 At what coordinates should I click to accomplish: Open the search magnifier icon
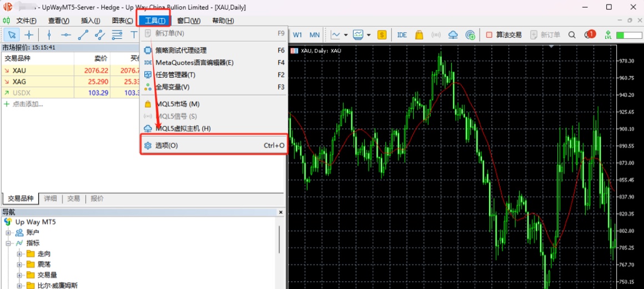point(572,35)
